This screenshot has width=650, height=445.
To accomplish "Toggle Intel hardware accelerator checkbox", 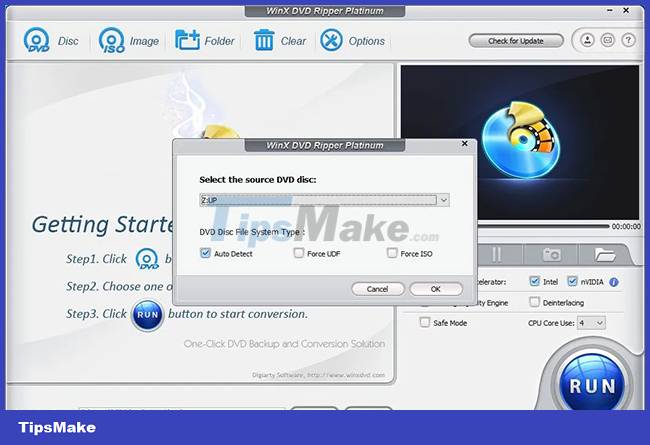I will [x=535, y=281].
